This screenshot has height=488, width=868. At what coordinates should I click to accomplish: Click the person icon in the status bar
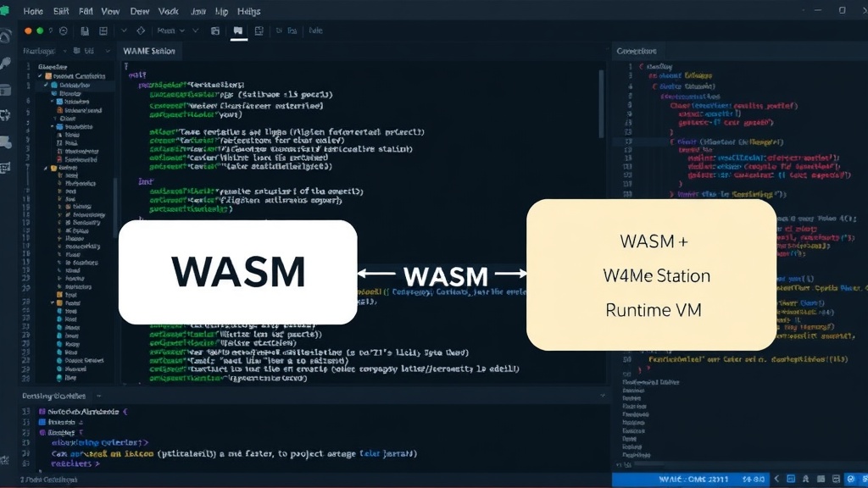pyautogui.click(x=806, y=480)
